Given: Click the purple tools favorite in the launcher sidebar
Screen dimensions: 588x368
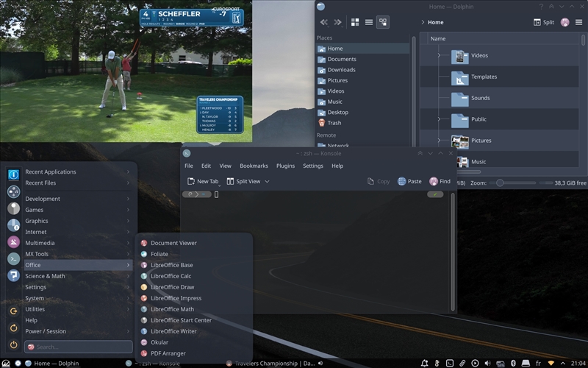Looking at the screenshot, I should (x=13, y=242).
